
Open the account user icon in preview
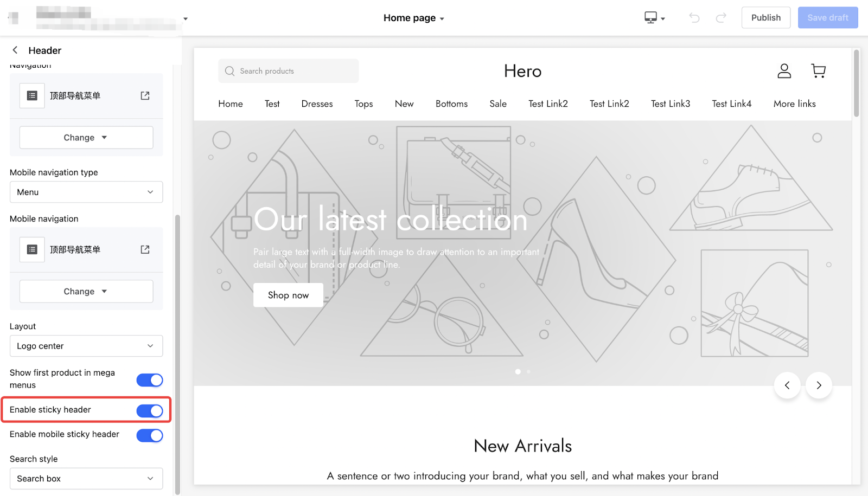[784, 71]
